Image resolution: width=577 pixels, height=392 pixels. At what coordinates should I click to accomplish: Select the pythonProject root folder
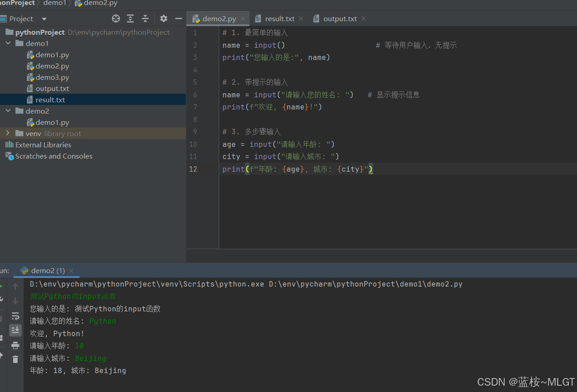[x=40, y=32]
